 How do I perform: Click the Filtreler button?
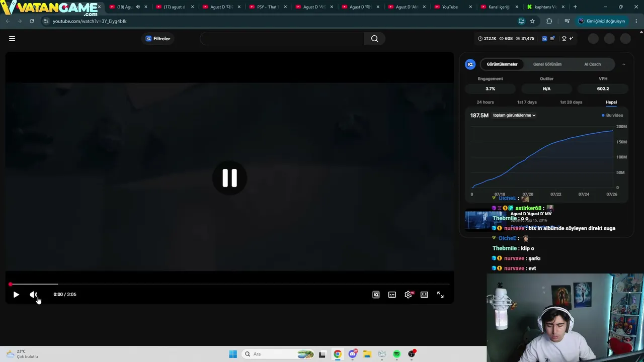click(158, 39)
